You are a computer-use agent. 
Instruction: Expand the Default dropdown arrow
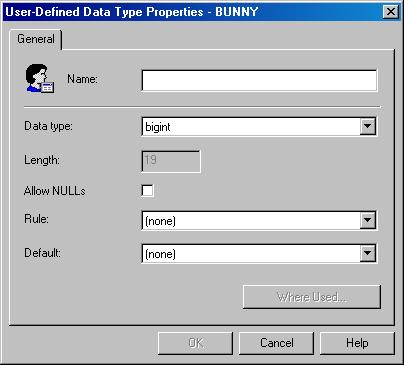[367, 253]
